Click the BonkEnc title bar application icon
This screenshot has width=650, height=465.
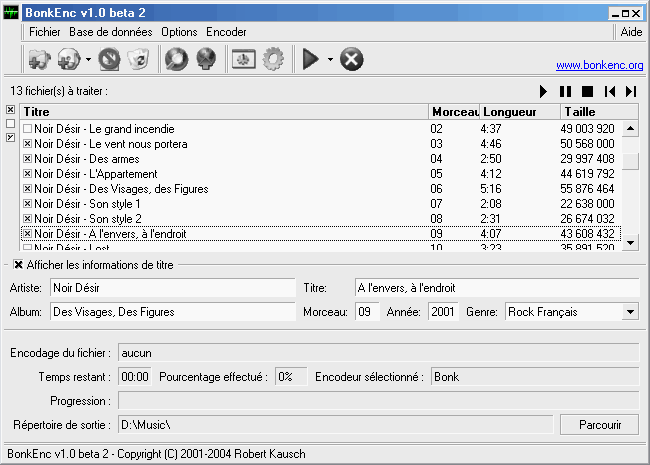(11, 12)
